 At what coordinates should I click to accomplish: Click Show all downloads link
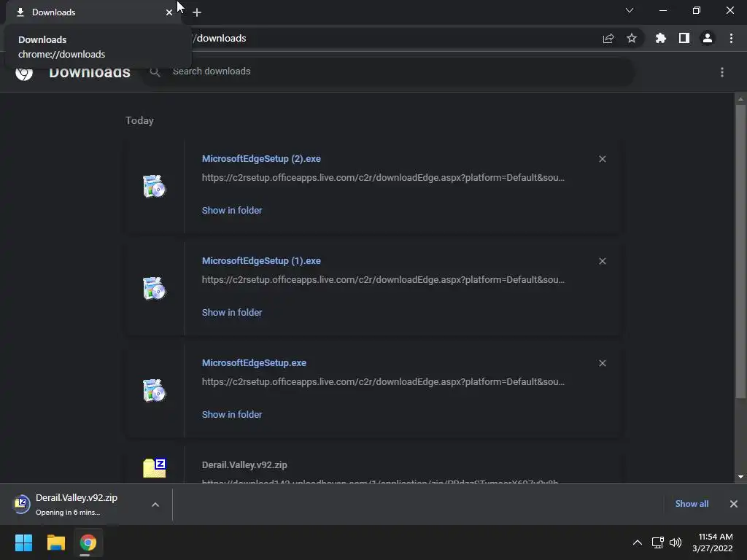coord(692,504)
